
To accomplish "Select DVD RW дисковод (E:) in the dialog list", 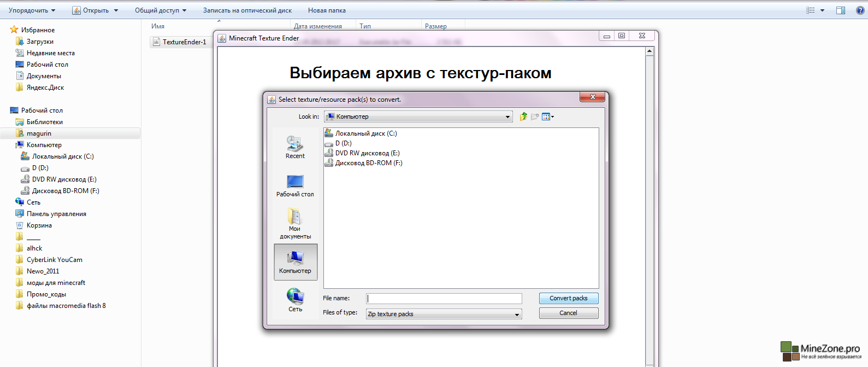I will point(367,153).
